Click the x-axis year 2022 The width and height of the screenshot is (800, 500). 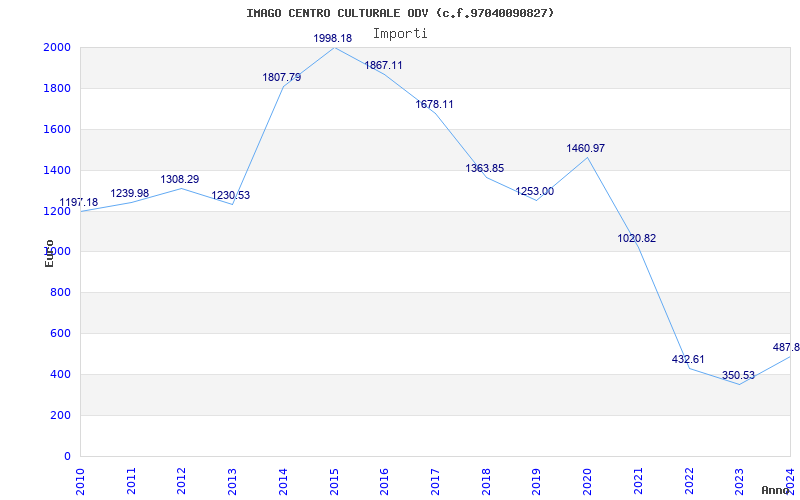click(688, 481)
